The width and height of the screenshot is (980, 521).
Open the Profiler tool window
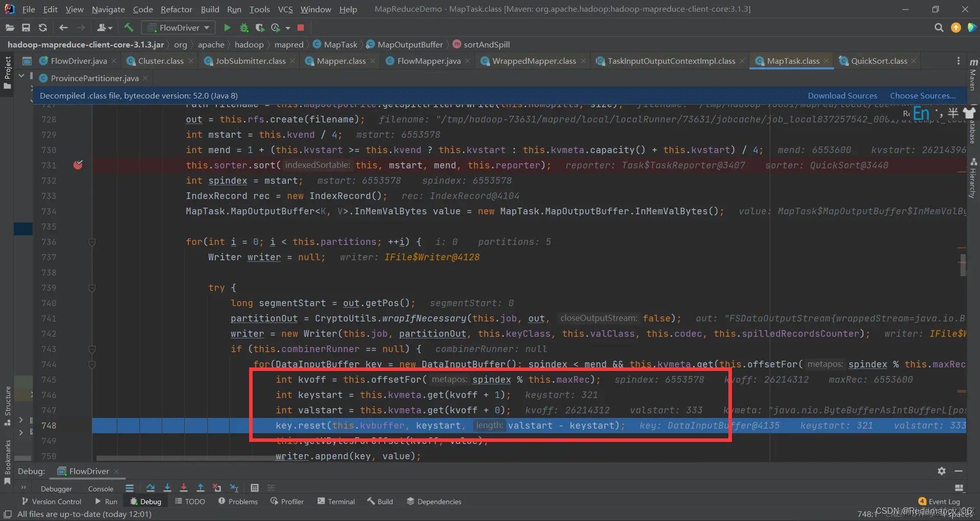coord(287,502)
